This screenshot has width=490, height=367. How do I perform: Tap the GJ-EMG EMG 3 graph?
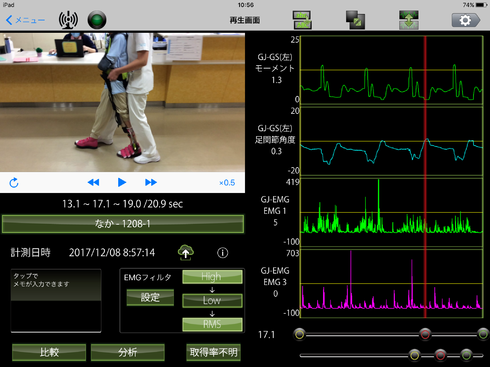coord(392,283)
